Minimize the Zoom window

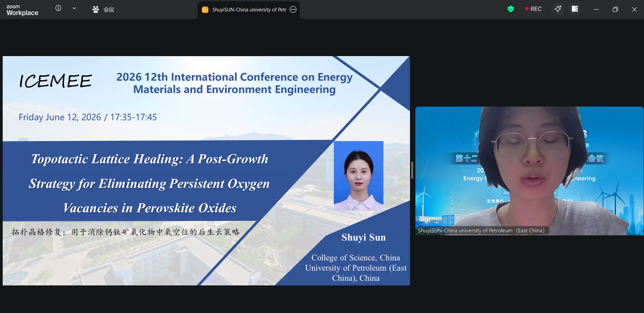click(596, 9)
